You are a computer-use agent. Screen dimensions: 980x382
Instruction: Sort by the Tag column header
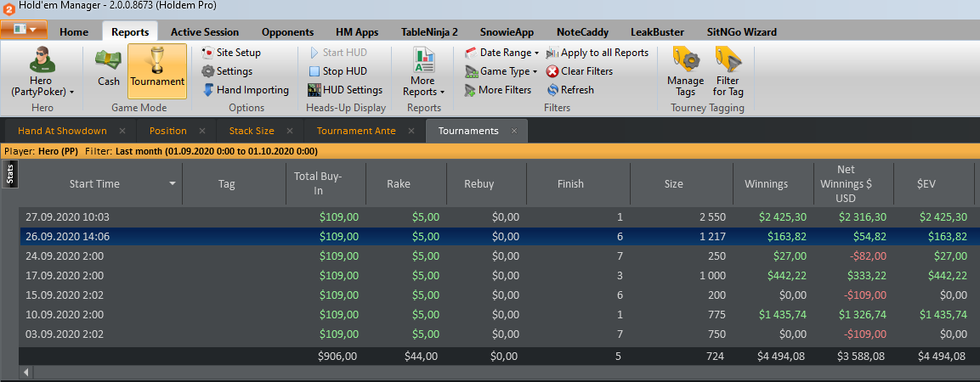[234, 184]
